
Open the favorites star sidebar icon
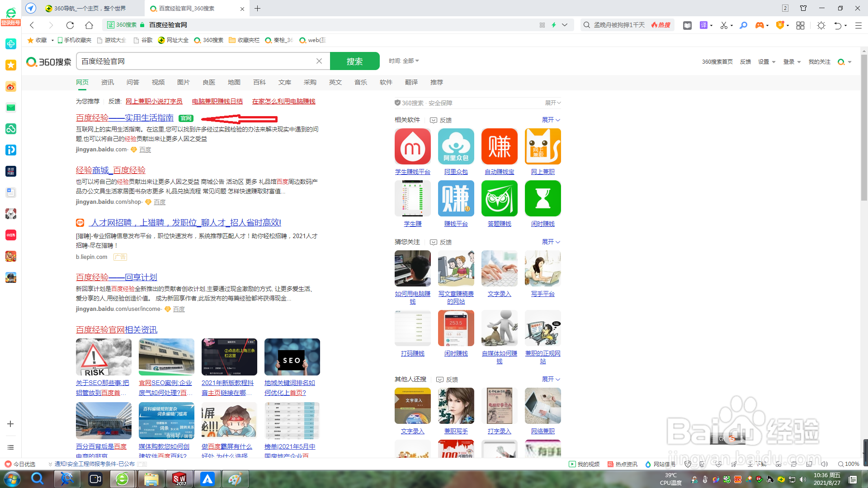coord(11,65)
